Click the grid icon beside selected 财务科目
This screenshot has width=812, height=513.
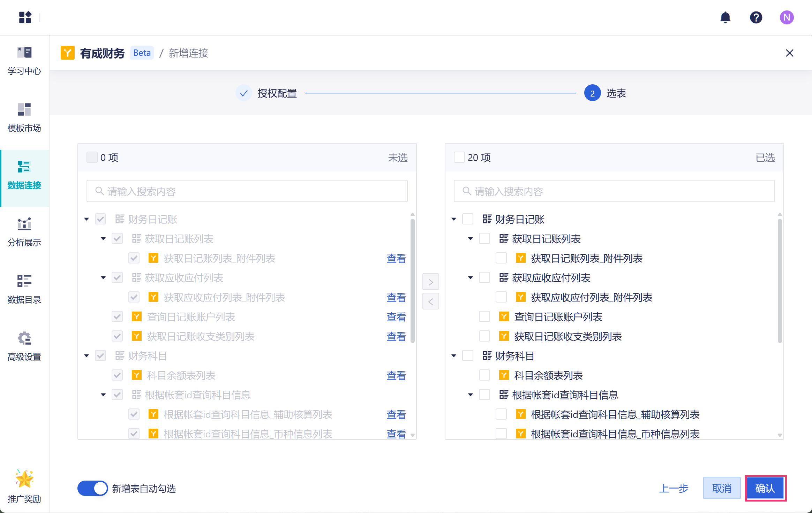pos(487,356)
